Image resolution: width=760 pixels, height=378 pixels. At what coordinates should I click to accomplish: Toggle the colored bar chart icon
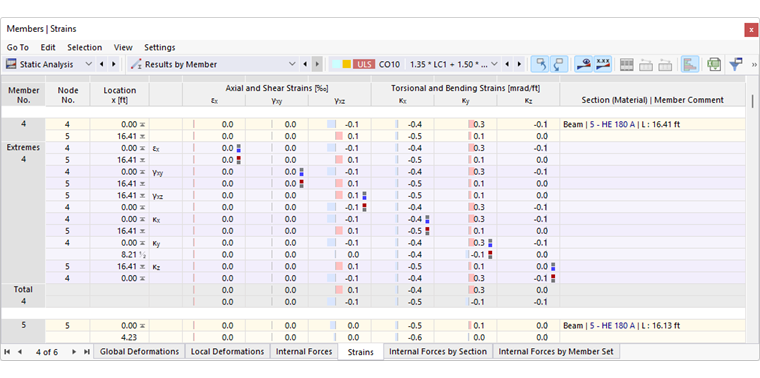coord(690,64)
